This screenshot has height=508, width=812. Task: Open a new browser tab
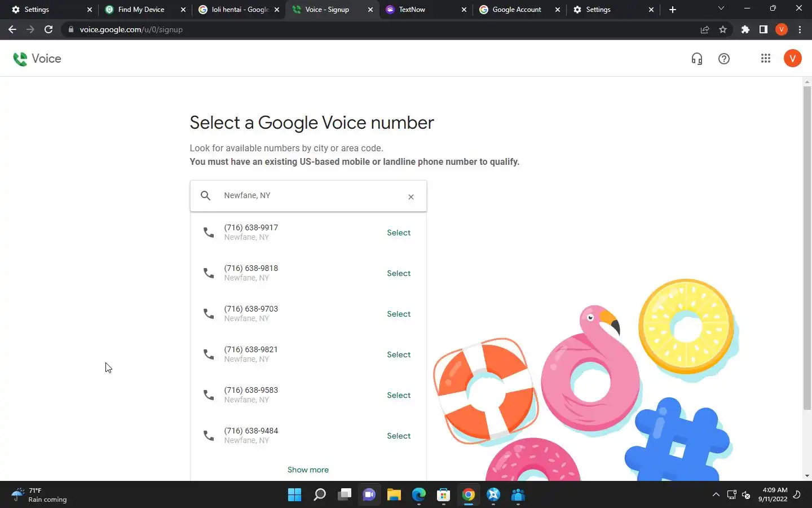(x=672, y=10)
